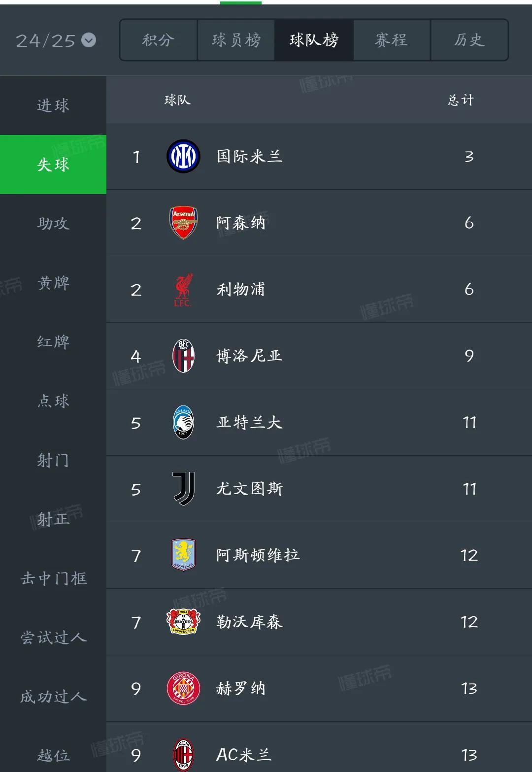
Task: Click the Girona club badge
Action: [183, 688]
